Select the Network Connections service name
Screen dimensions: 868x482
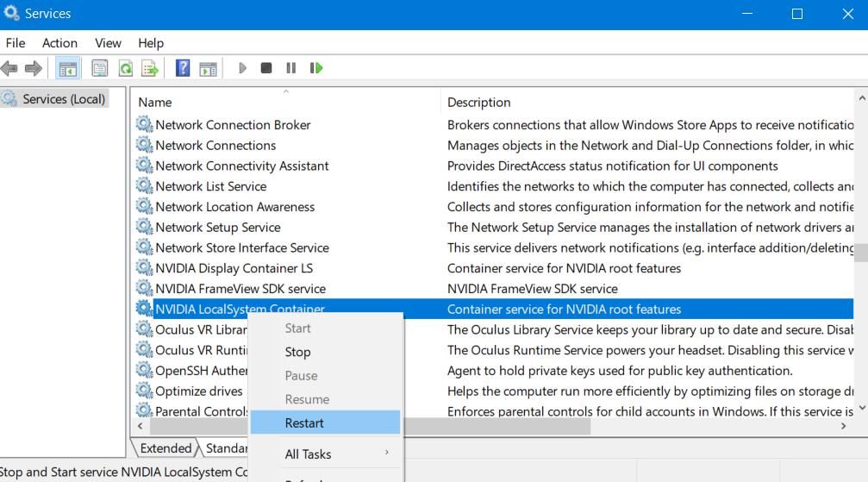(x=215, y=145)
